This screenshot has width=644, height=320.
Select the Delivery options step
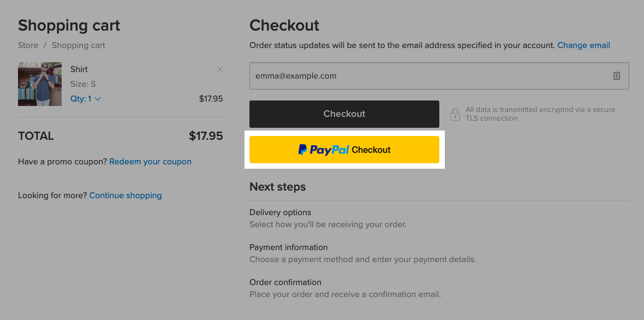coord(280,212)
